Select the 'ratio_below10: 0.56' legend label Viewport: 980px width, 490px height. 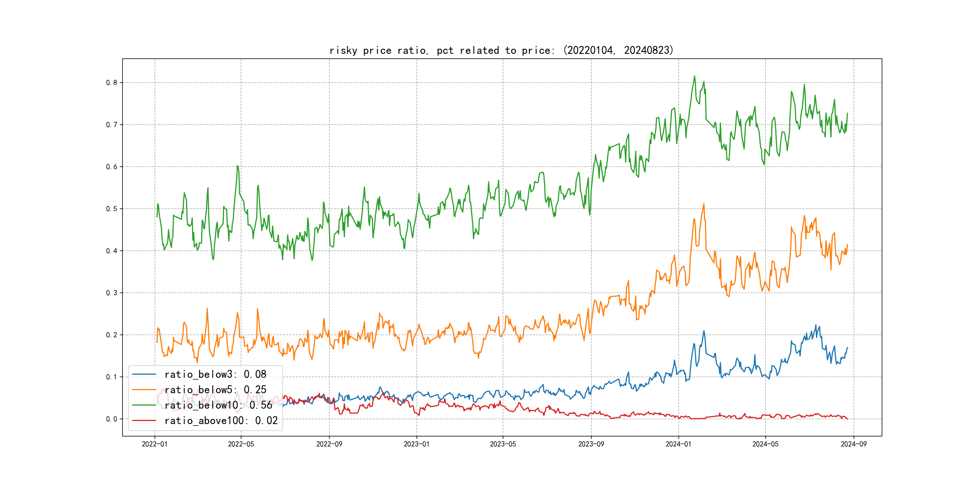click(x=218, y=405)
